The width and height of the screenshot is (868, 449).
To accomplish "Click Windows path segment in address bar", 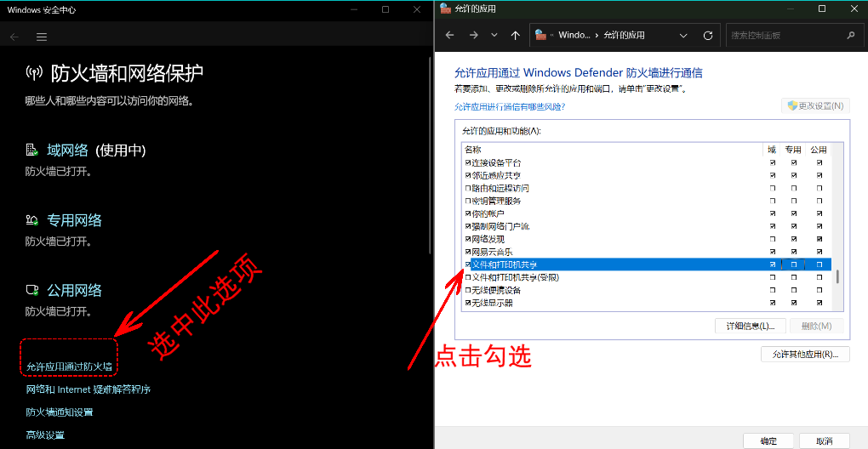I will pos(574,36).
